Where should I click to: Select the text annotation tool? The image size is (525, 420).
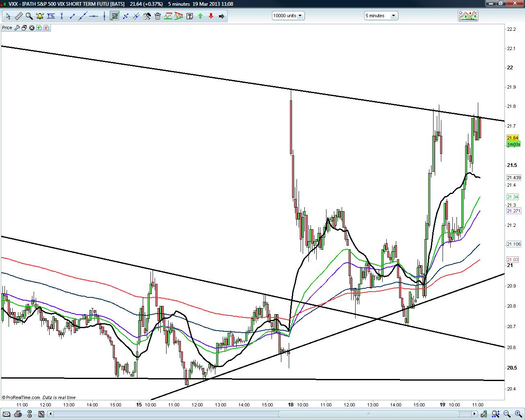pyautogui.click(x=189, y=16)
